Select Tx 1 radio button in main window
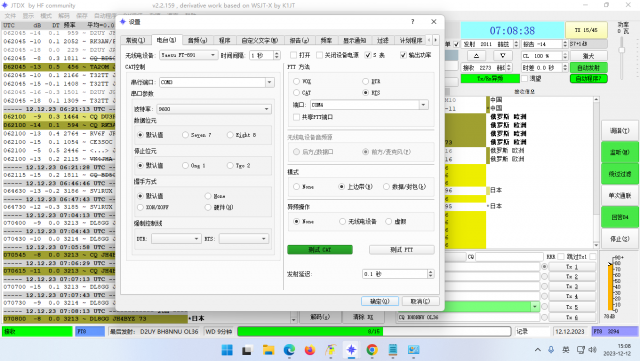 544,267
